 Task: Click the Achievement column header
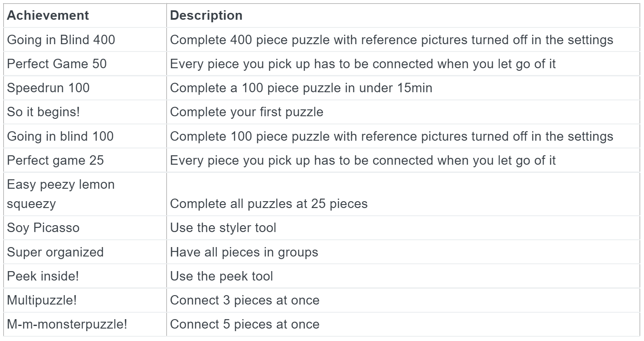point(48,15)
